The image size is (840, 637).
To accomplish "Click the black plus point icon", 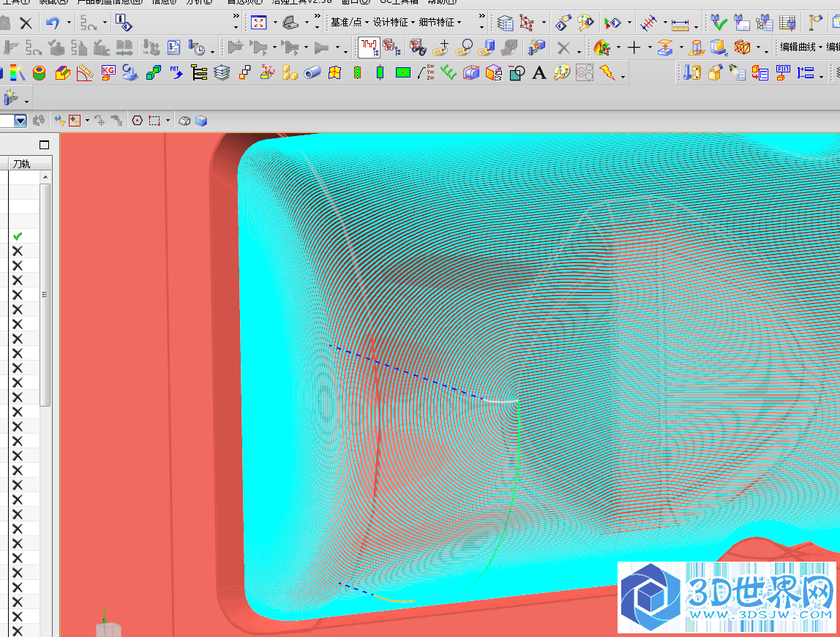I will 634,48.
